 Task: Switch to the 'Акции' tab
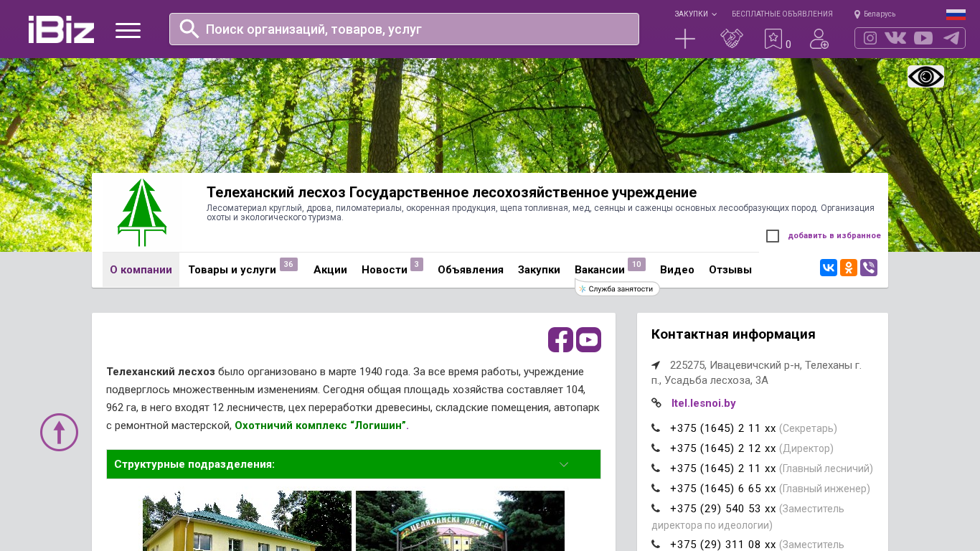(330, 270)
